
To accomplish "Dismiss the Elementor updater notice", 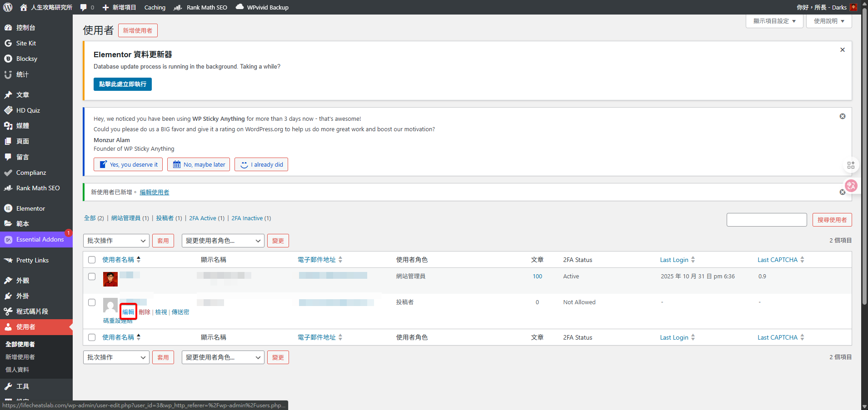I will coord(842,50).
